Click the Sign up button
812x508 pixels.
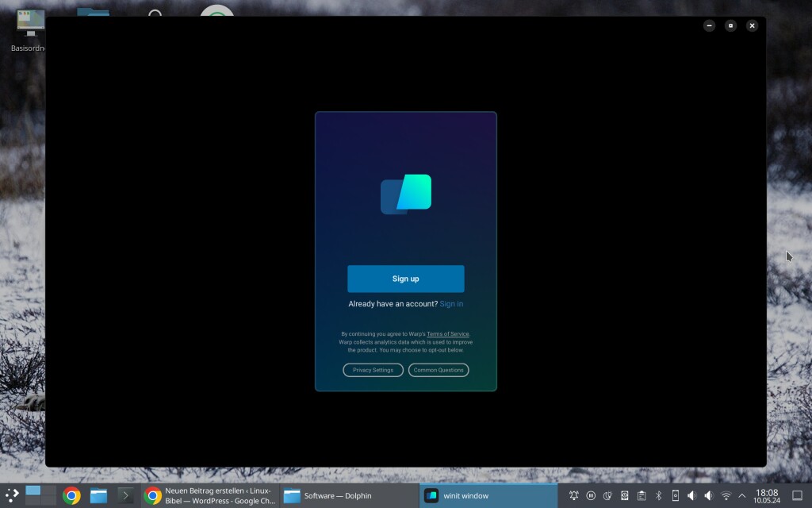click(405, 279)
